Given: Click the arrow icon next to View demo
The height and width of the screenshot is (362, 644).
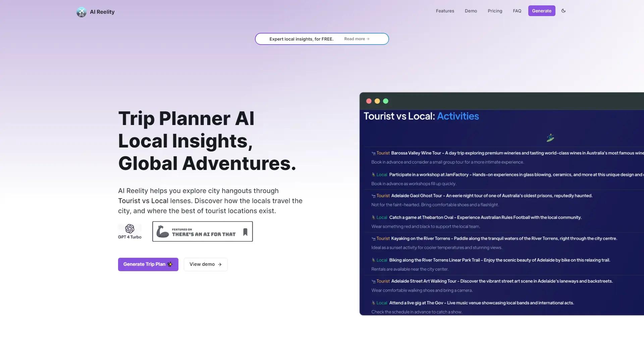Looking at the screenshot, I should pyautogui.click(x=220, y=264).
